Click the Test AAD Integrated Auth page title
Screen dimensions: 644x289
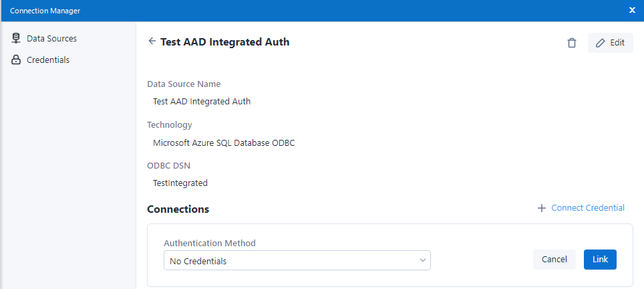point(224,41)
